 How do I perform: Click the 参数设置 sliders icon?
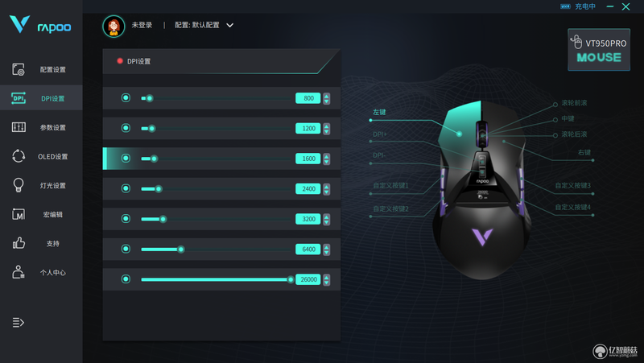click(x=19, y=127)
